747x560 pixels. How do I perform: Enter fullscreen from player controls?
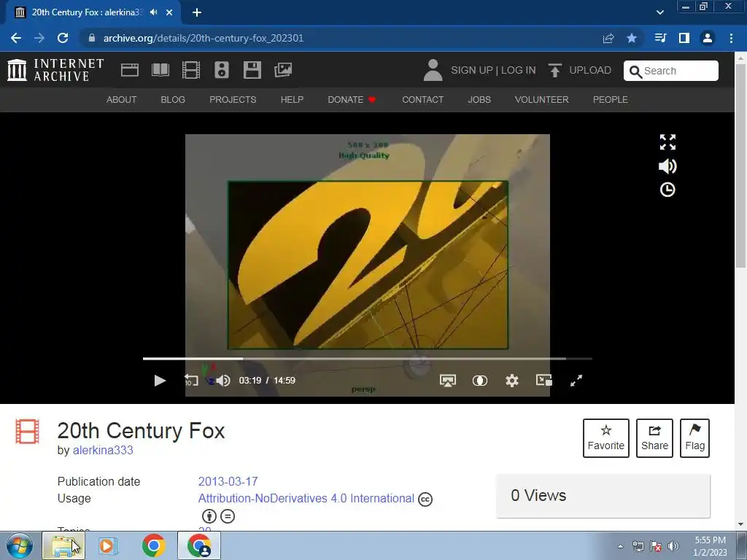click(576, 381)
